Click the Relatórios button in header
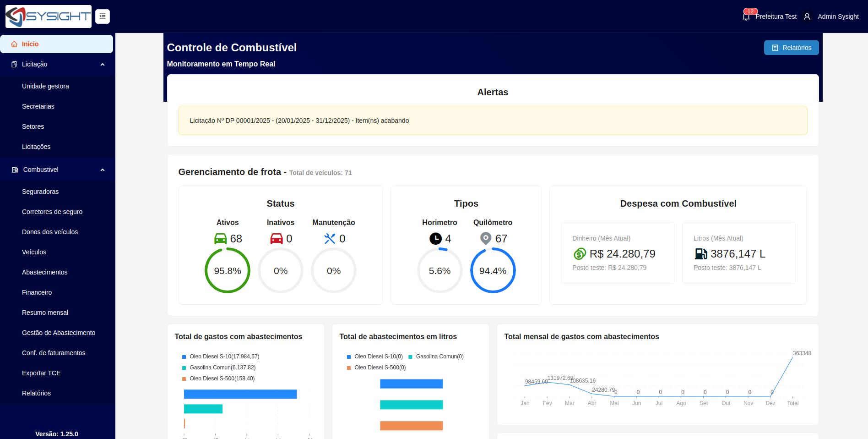This screenshot has height=439, width=868. click(x=791, y=48)
